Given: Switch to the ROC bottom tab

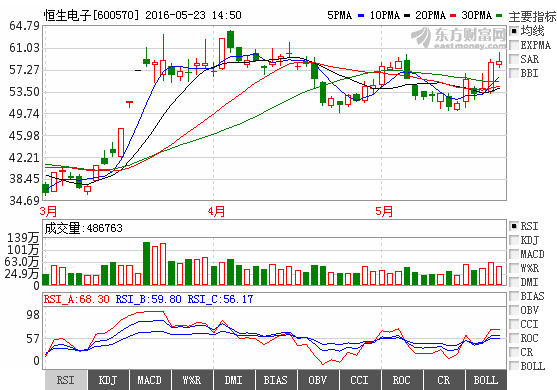Looking at the screenshot, I should [401, 380].
